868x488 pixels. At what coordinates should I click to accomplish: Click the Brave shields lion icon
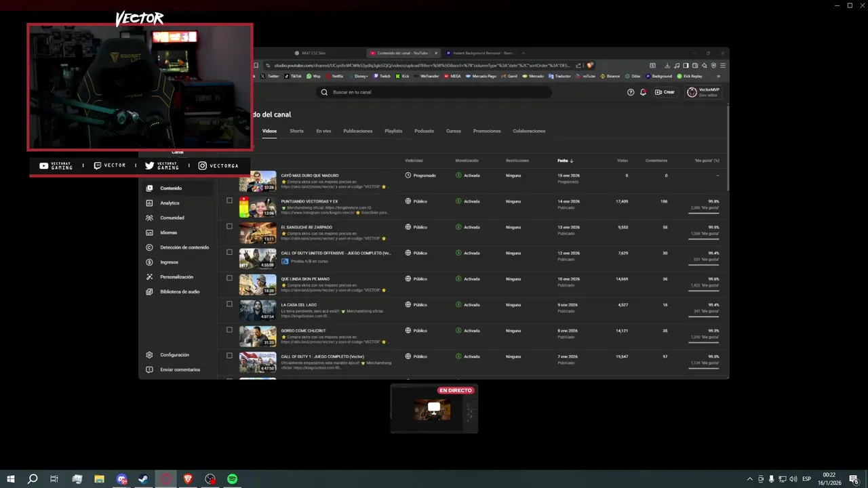pyautogui.click(x=590, y=66)
